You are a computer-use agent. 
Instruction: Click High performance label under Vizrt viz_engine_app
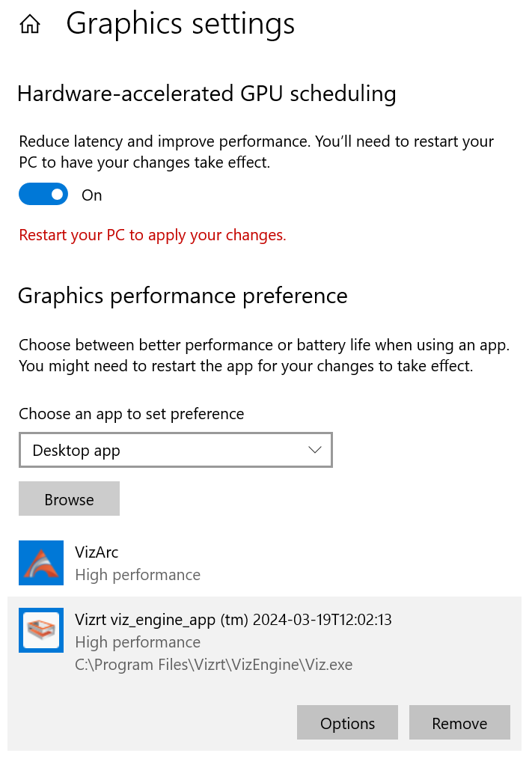click(x=138, y=642)
